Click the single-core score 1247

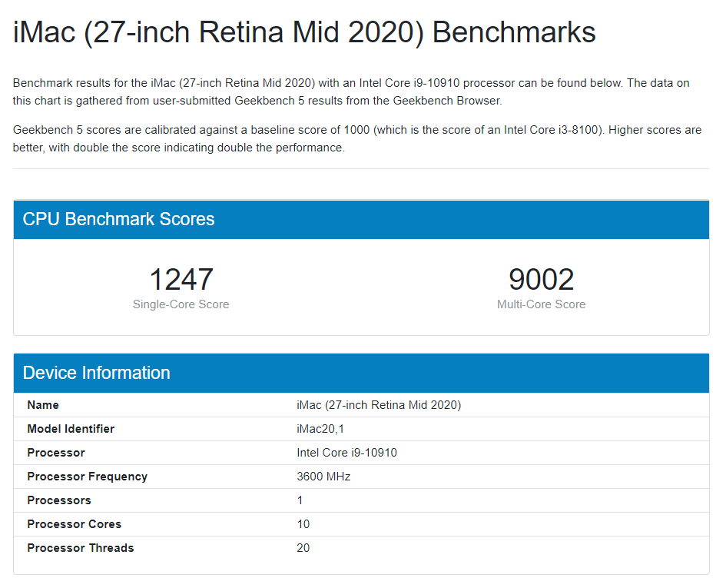(x=181, y=279)
